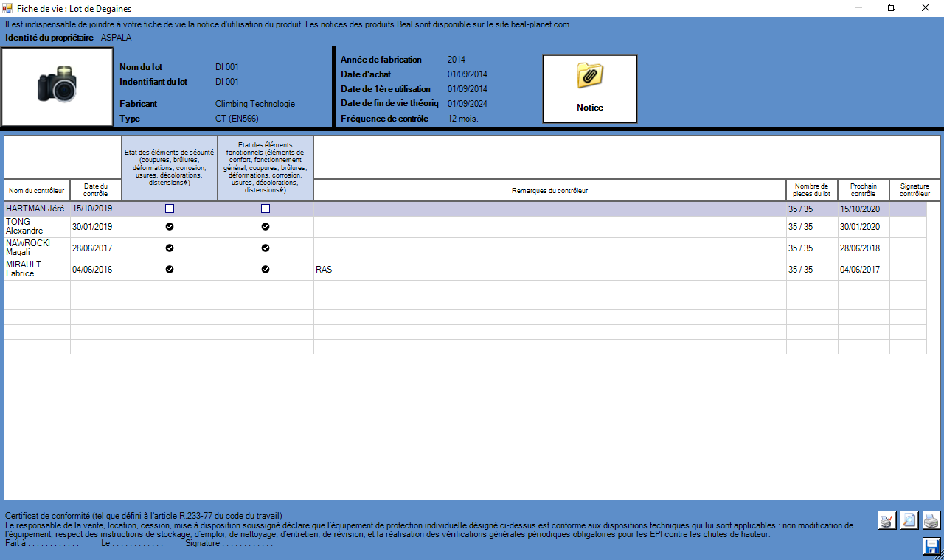Image resolution: width=944 pixels, height=560 pixels.
Task: Print the sheet with the plain printer icon
Action: [931, 521]
